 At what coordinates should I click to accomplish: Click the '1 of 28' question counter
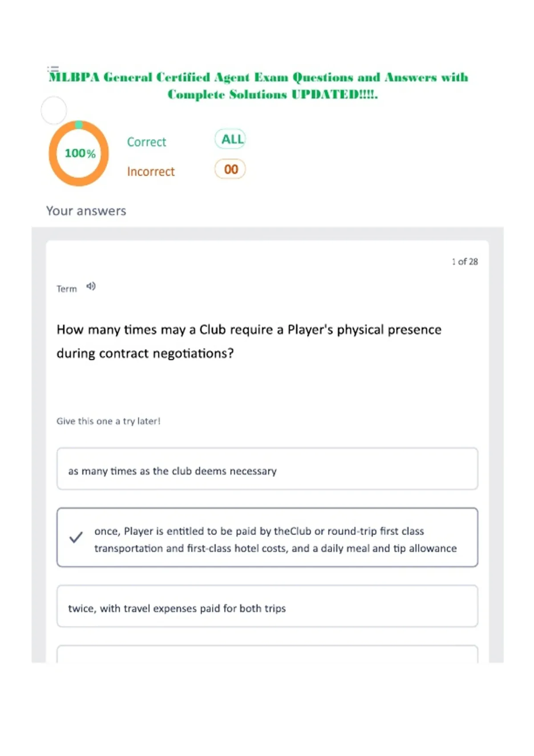coord(465,261)
